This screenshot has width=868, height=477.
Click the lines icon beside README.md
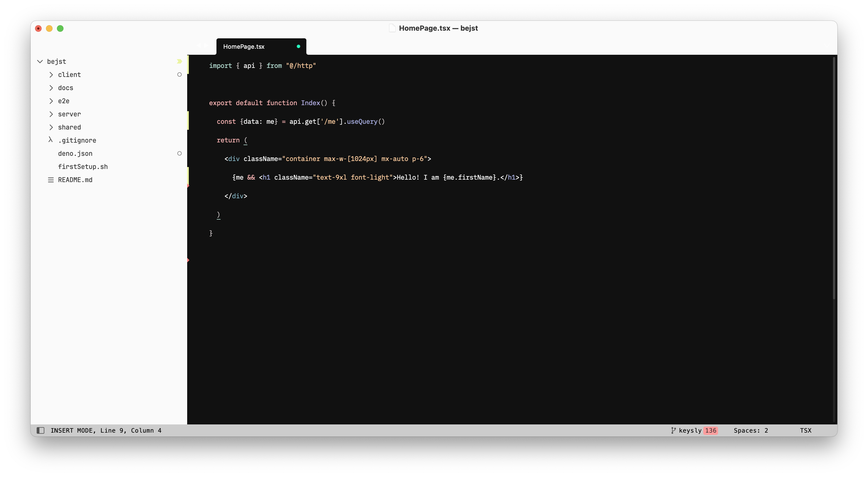pos(51,180)
